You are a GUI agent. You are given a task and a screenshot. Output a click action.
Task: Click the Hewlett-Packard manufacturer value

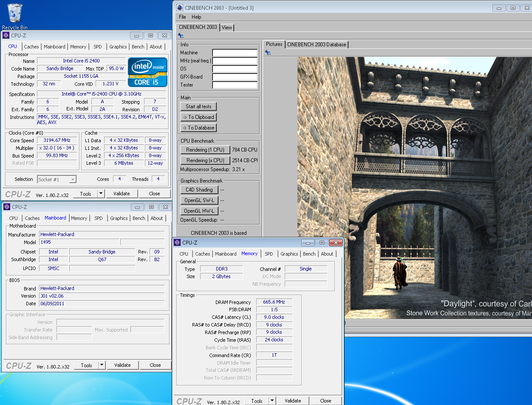[102, 234]
